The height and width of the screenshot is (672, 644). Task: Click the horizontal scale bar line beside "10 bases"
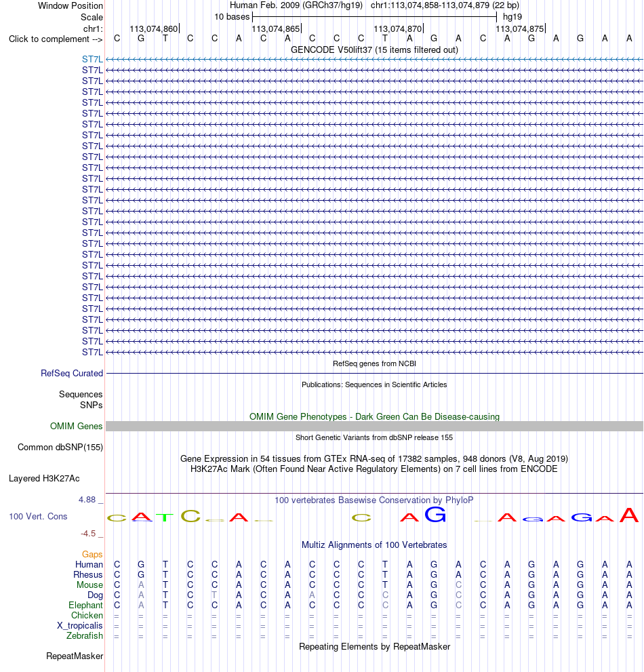(374, 17)
